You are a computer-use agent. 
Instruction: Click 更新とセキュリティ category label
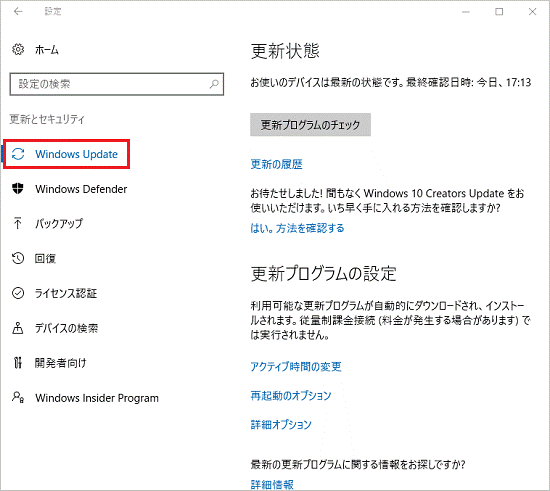[47, 120]
